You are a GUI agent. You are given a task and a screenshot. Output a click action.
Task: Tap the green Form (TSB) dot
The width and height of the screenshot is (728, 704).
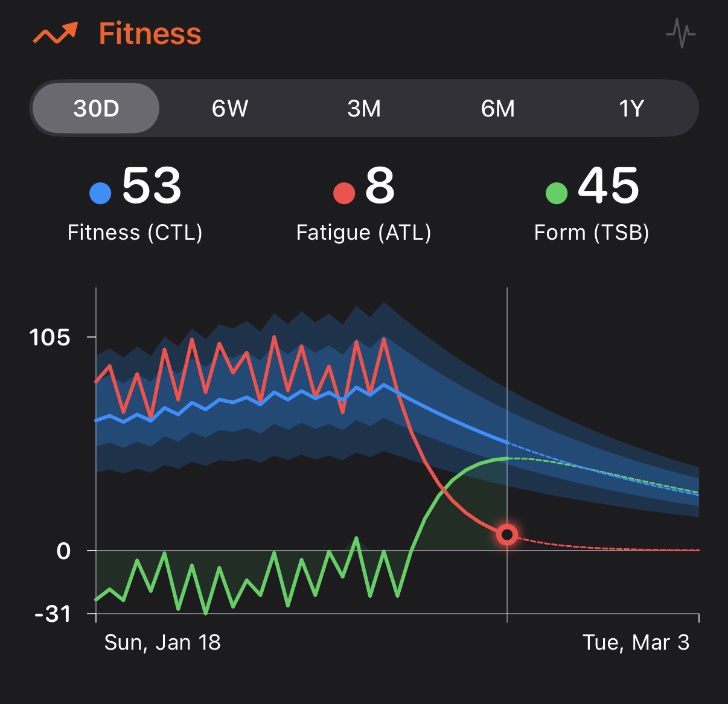[x=556, y=193]
